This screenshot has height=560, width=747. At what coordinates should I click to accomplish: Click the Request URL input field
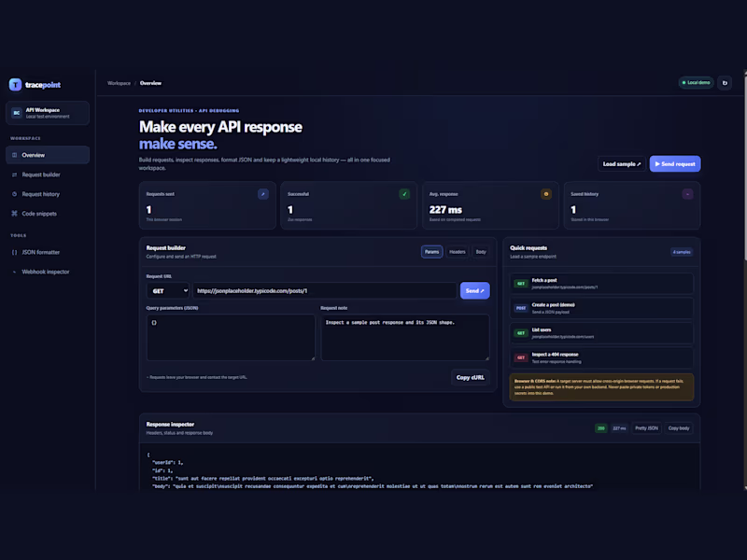coord(324,291)
